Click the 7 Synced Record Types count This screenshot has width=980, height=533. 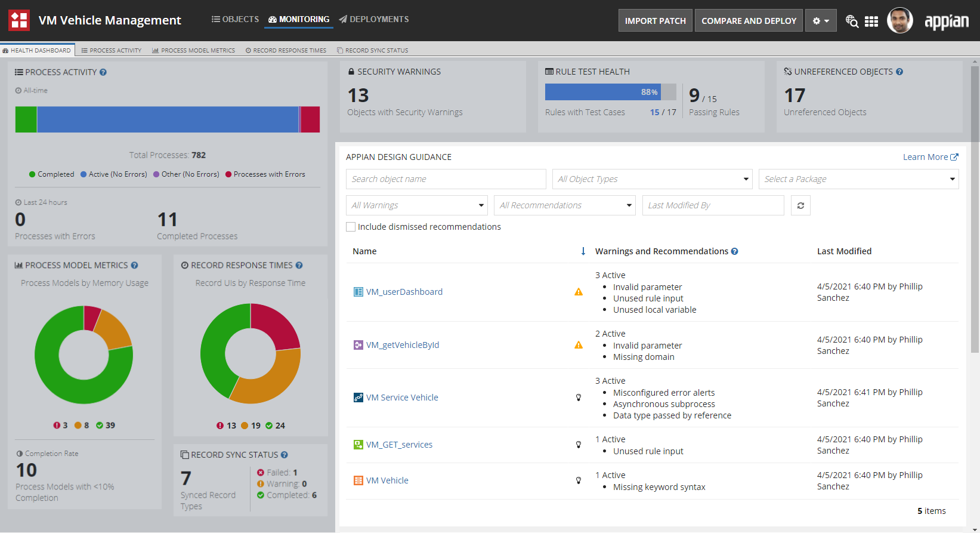[x=186, y=478]
